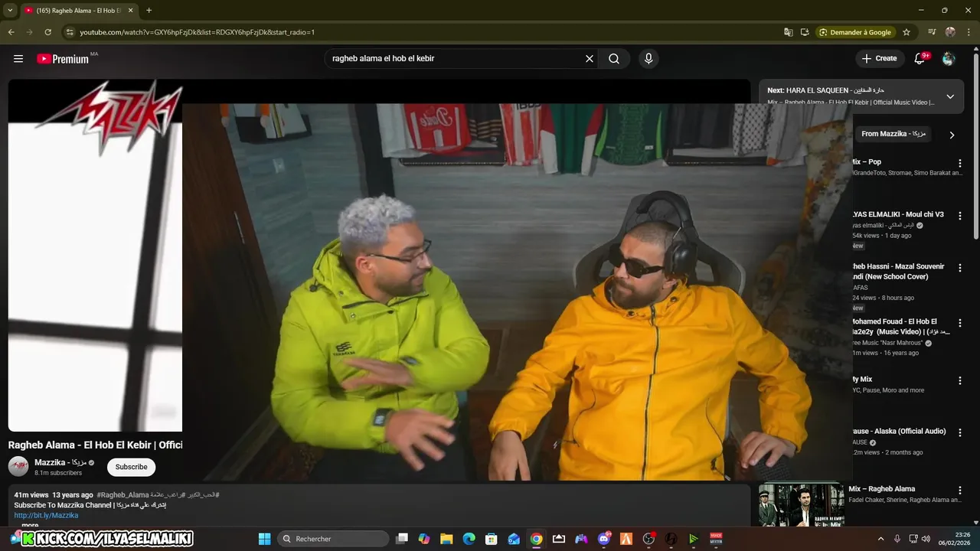Bookmark this page with the star

[906, 32]
